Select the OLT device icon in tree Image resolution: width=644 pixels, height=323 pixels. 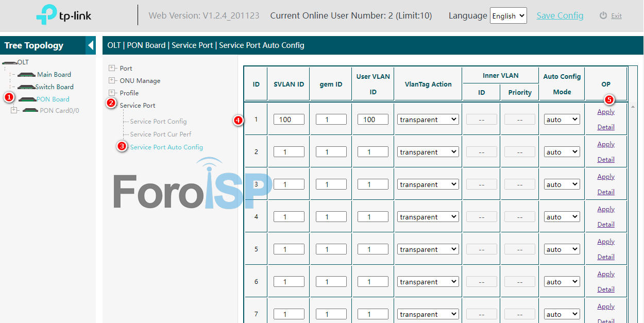pos(9,62)
